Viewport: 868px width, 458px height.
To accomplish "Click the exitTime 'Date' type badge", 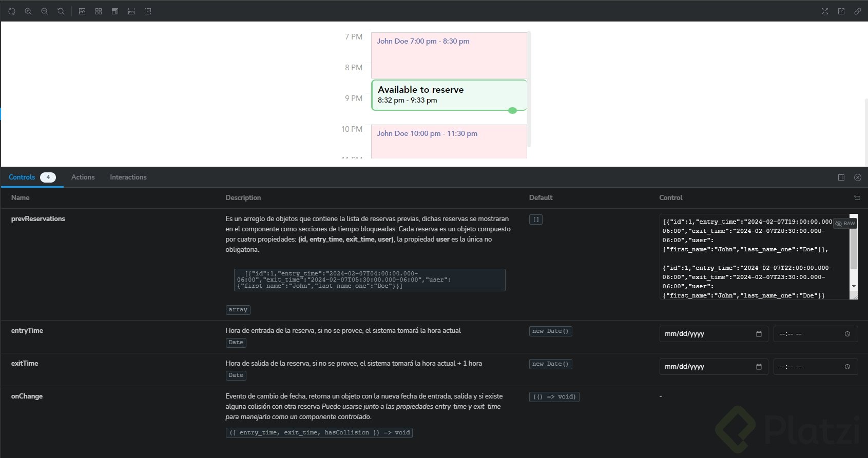I will point(236,375).
